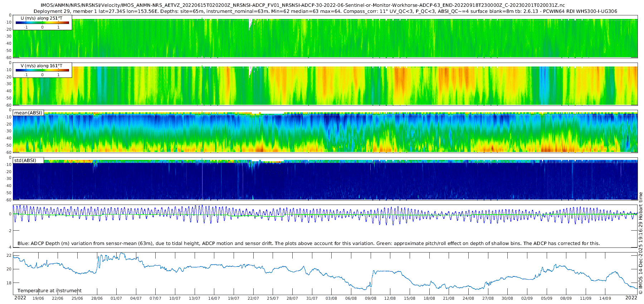Click the U velocity colorbar legend
This screenshot has height=304, width=644.
[x=42, y=23]
